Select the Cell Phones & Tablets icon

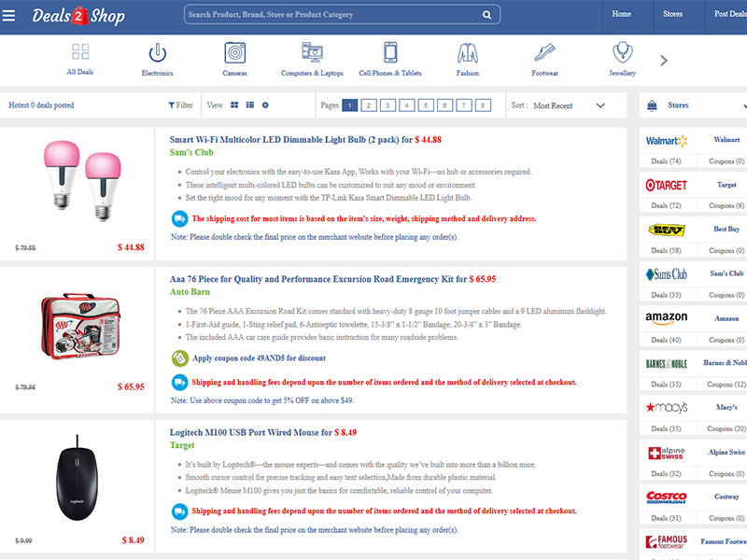point(390,52)
